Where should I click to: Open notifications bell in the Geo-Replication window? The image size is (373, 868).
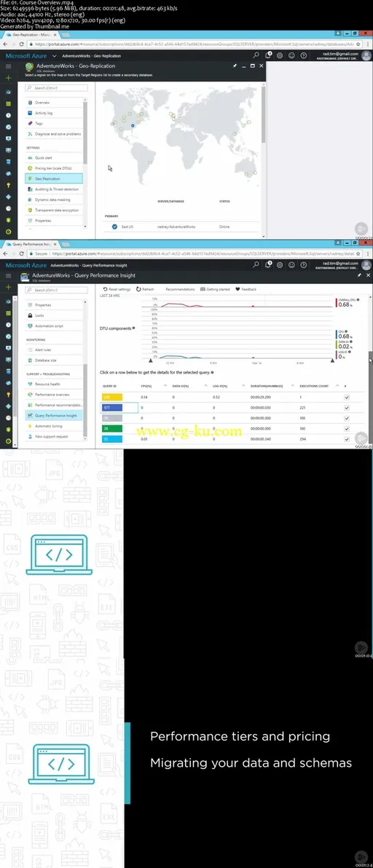(267, 55)
